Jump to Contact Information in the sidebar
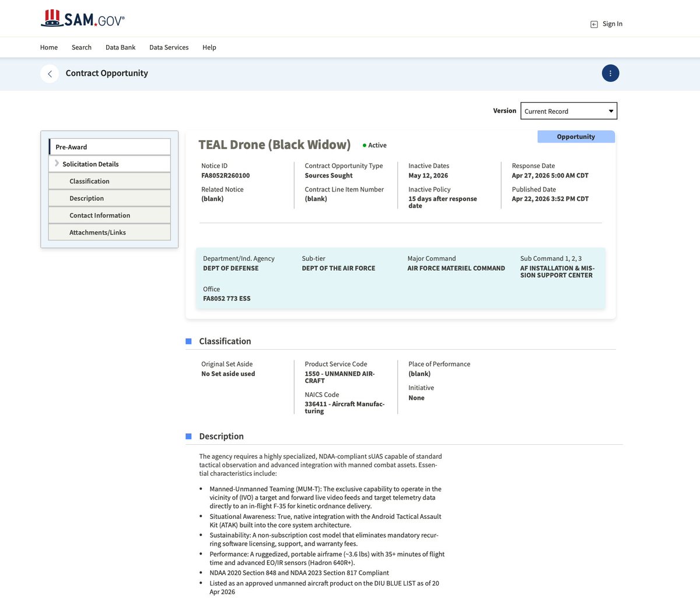 tap(110, 215)
